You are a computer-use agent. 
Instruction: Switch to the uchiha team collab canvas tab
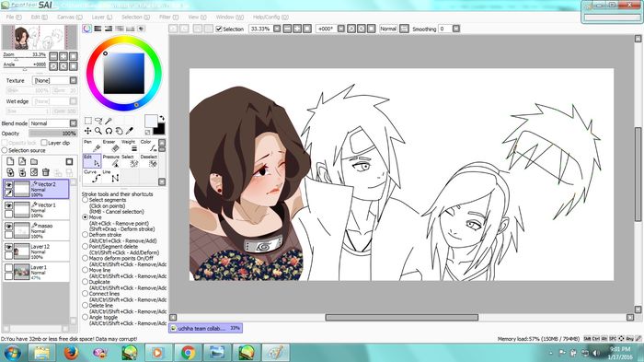(x=205, y=328)
